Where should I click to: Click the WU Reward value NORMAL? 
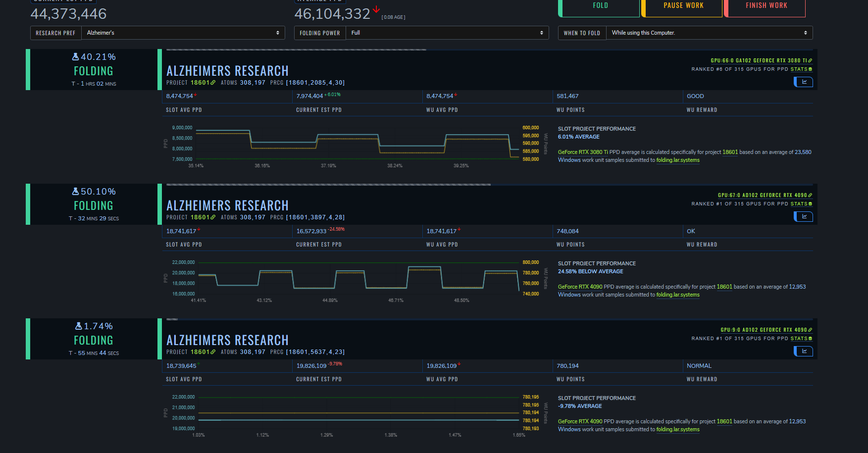pyautogui.click(x=699, y=366)
